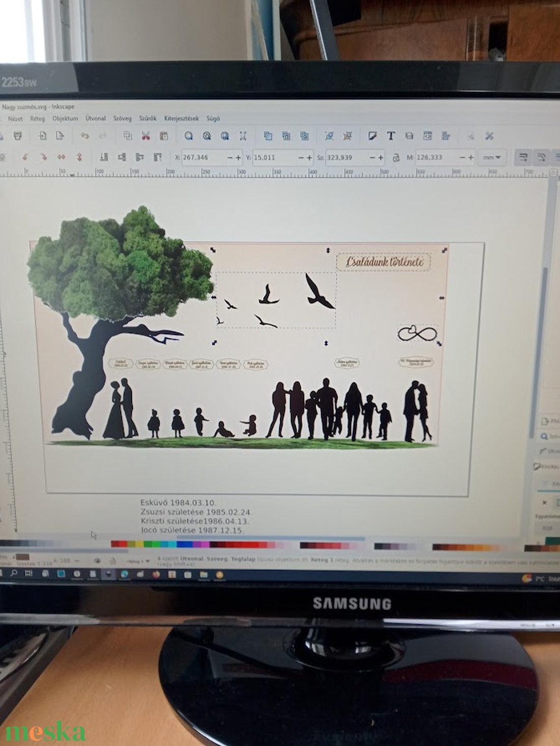Expand the layer selector dropdown in status bar
The width and height of the screenshot is (560, 746).
coord(138,561)
